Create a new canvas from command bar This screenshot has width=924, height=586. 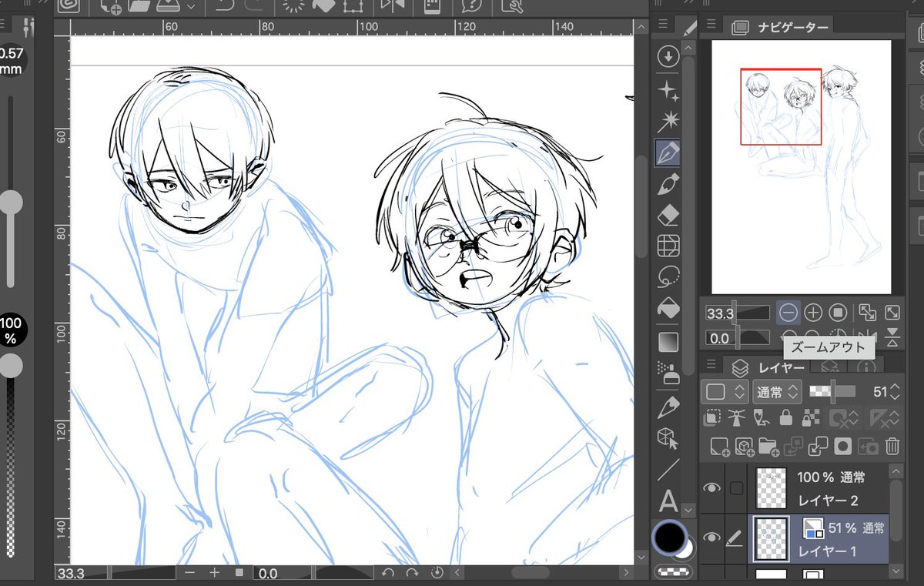point(110,7)
